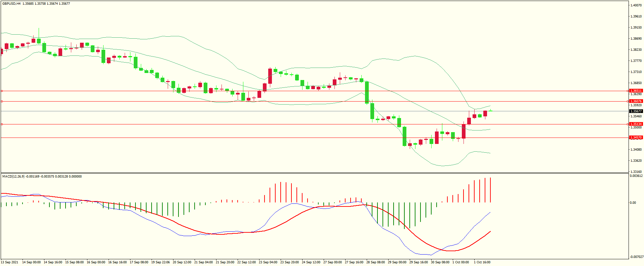This screenshot has width=644, height=266.
Task: Click the 30 Sep 08:00 time label
Action: click(440, 262)
